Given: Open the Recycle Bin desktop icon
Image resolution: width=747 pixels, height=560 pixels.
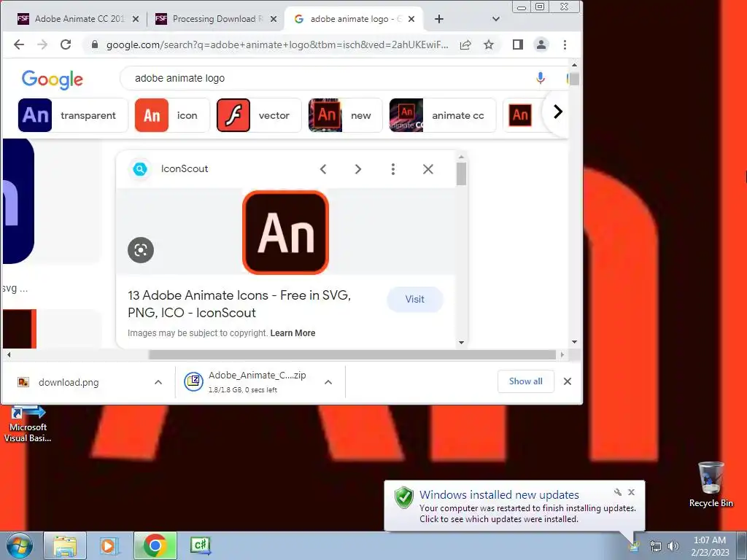Looking at the screenshot, I should coord(711,484).
